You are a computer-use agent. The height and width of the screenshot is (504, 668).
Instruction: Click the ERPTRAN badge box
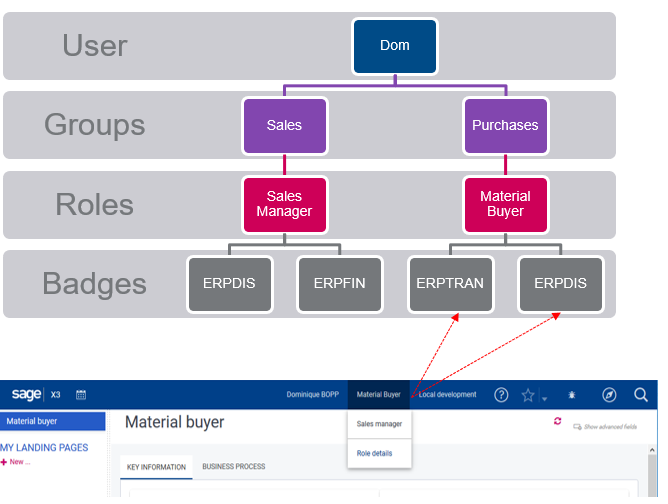(x=450, y=283)
